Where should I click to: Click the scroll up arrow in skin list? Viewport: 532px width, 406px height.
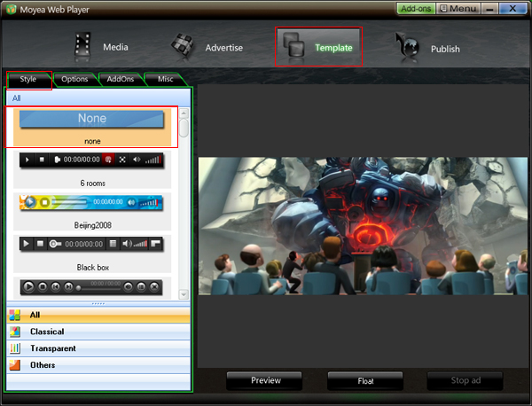184,113
